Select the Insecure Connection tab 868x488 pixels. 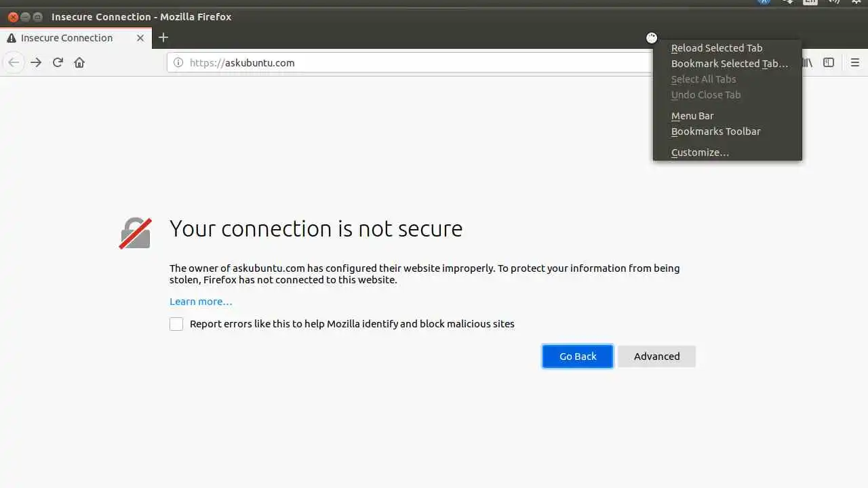[x=68, y=38]
